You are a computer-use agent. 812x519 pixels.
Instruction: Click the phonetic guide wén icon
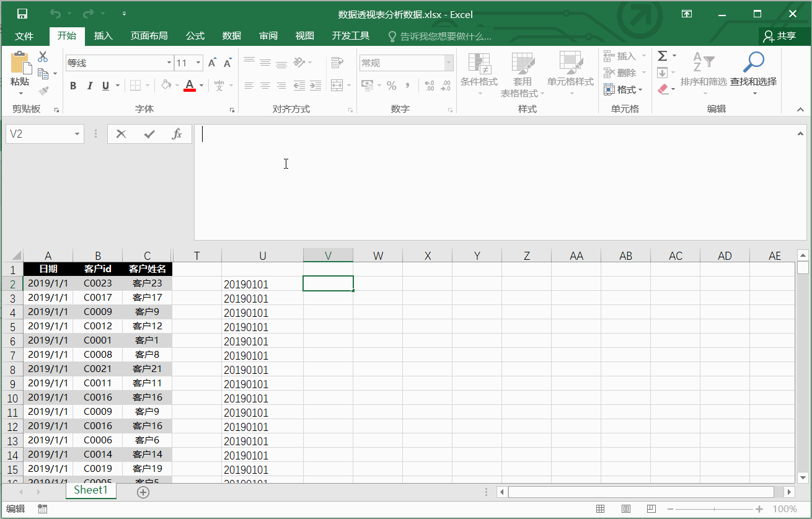[x=219, y=86]
